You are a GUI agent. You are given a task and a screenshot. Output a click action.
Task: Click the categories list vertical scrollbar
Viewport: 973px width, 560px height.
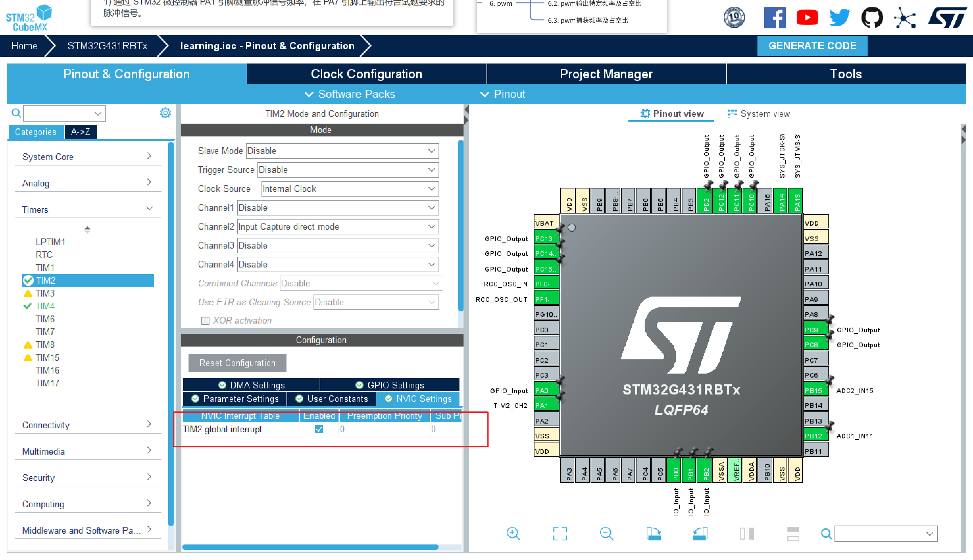click(171, 334)
